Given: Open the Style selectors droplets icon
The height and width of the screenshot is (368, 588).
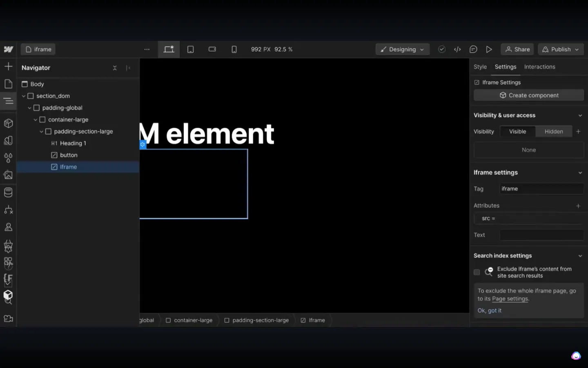Looking at the screenshot, I should 8,158.
